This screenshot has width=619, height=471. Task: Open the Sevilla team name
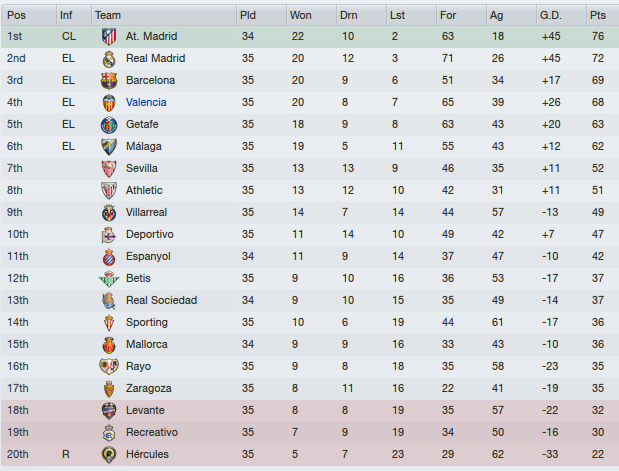coord(141,168)
